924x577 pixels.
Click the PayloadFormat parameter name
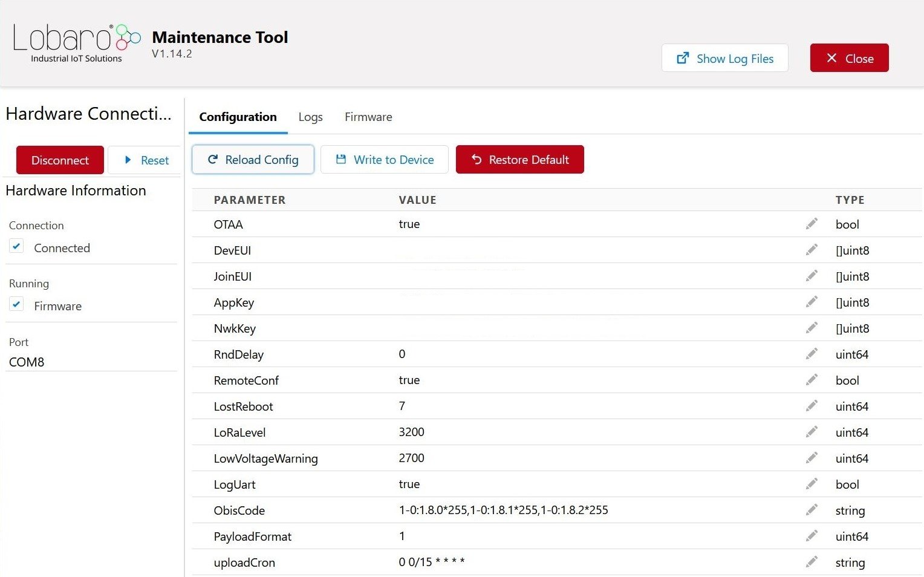click(x=253, y=536)
